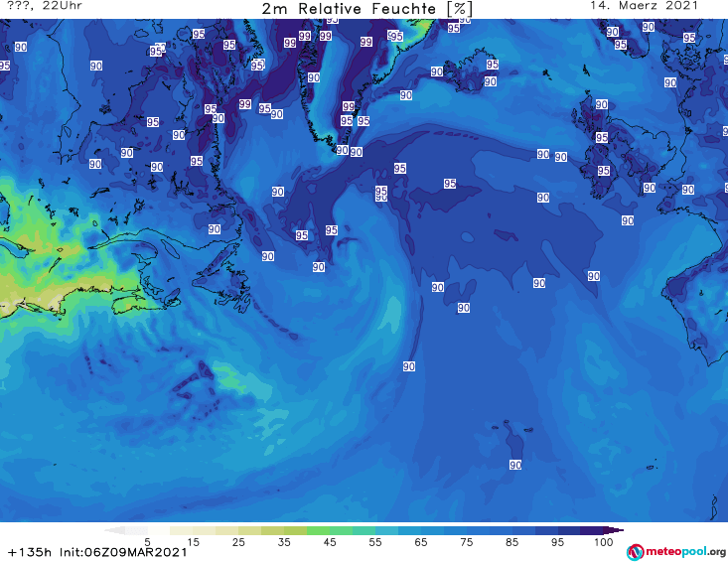Click the 90 contour label on the Azores

(x=515, y=465)
